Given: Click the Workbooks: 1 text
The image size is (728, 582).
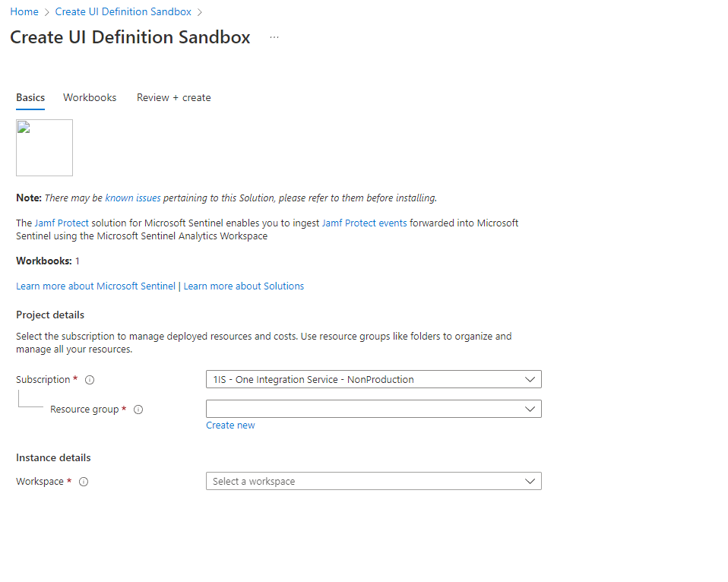Looking at the screenshot, I should pyautogui.click(x=48, y=261).
